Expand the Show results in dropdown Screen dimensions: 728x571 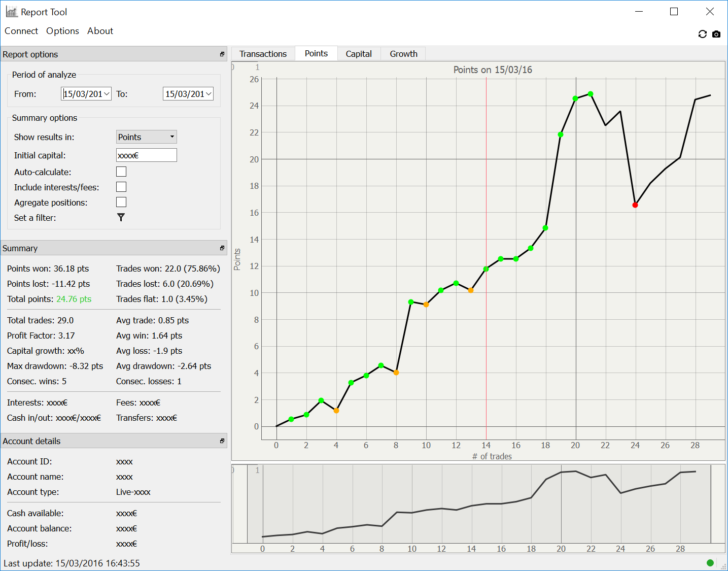tap(172, 137)
